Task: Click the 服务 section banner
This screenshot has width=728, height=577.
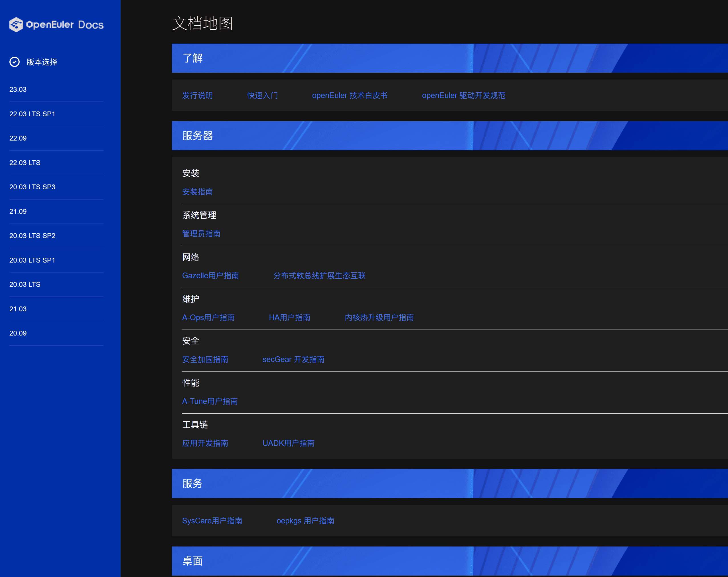Action: tap(450, 483)
